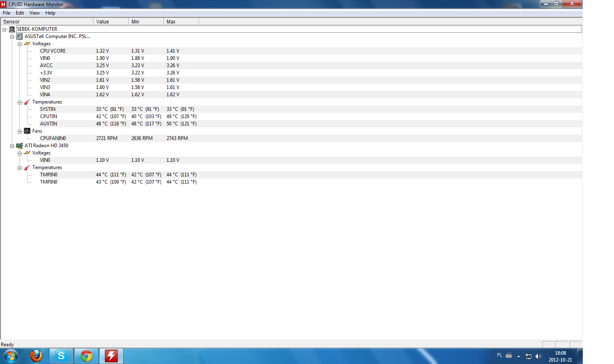Select the TMPIN0 row with value 43 °C
The image size is (614, 364).
coord(310,182)
